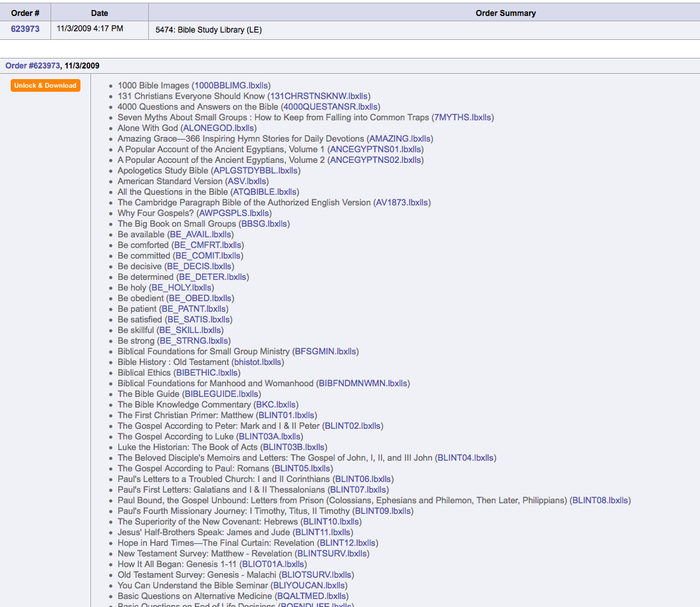Viewport: 700px width, 607px height.
Task: Click 4000QUESTANSR.lbxlls link
Action: pyautogui.click(x=330, y=106)
